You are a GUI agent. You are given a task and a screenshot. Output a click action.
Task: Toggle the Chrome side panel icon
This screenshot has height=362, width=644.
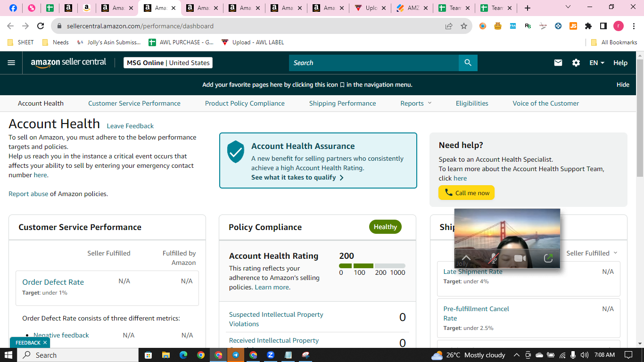pyautogui.click(x=603, y=26)
